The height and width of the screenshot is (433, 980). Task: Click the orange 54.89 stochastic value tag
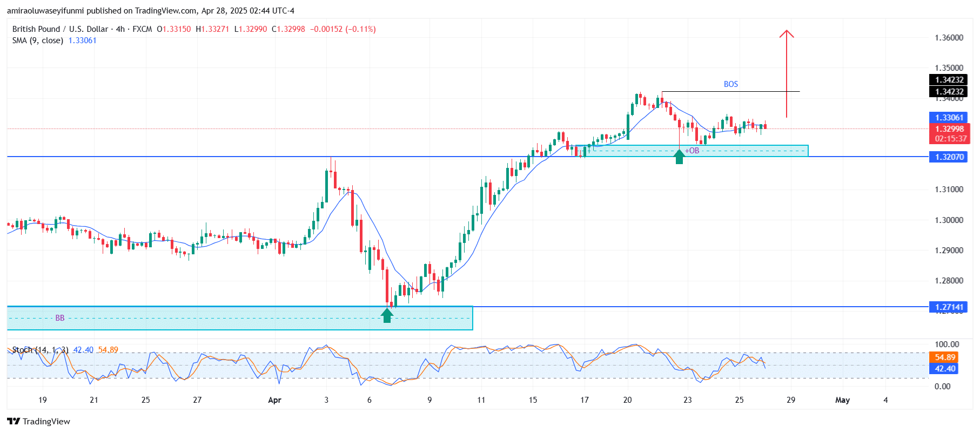click(944, 357)
